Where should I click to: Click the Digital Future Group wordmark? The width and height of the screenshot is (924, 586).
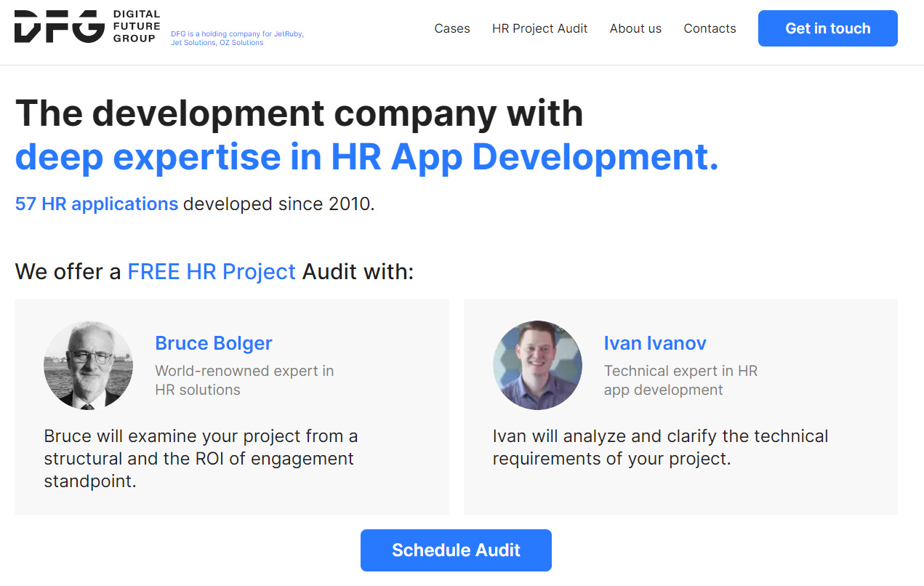click(x=136, y=27)
